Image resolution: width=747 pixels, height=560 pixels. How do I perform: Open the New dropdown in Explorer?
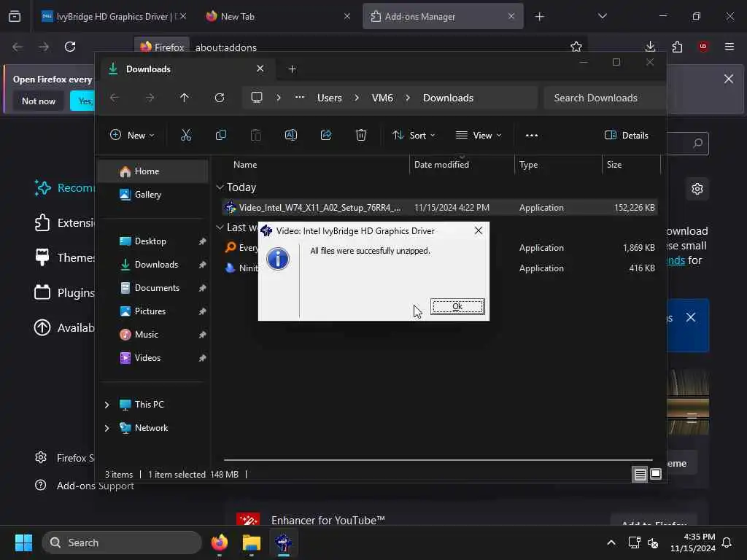coord(132,135)
